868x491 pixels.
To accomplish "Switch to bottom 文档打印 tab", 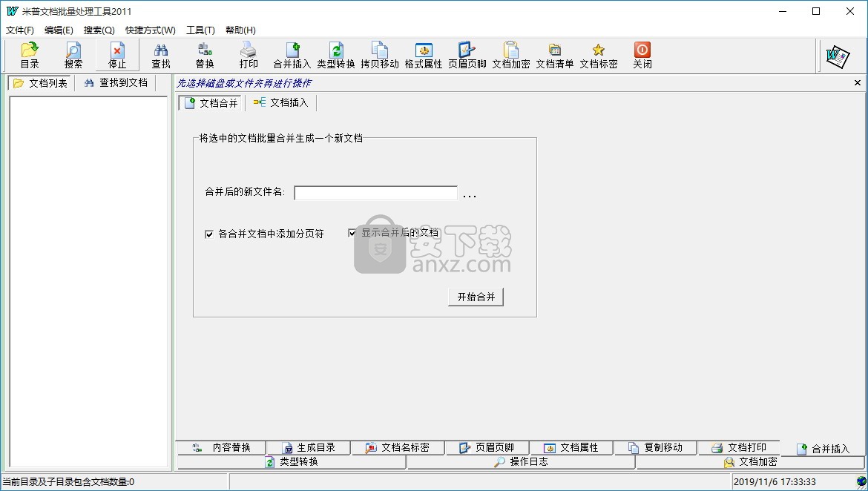I will pyautogui.click(x=740, y=447).
